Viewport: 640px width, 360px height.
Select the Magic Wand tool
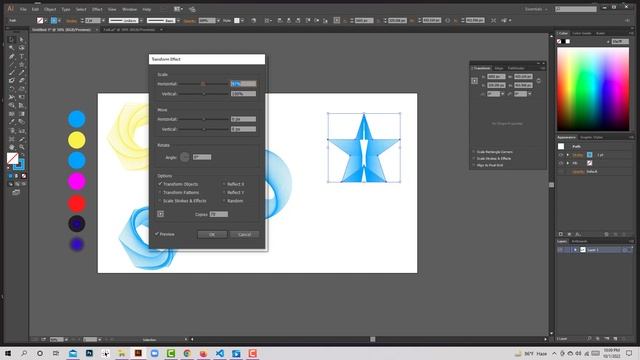click(x=12, y=48)
